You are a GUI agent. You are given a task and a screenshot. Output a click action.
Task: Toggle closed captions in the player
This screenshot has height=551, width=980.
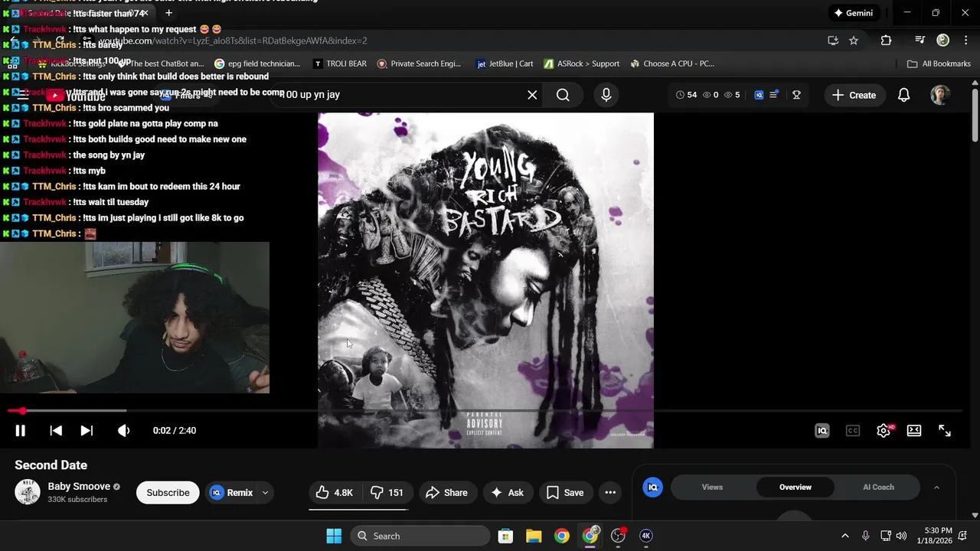(x=853, y=431)
